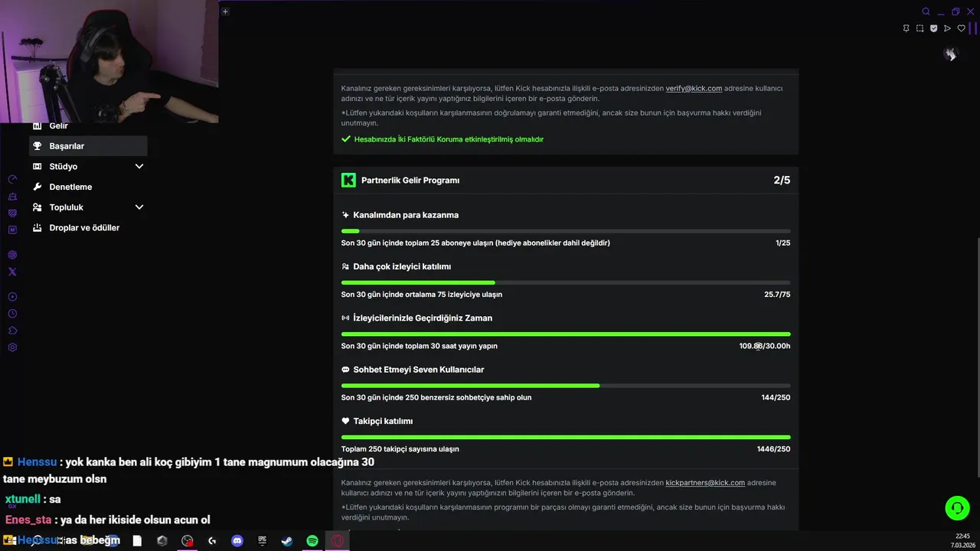Image resolution: width=980 pixels, height=551 pixels.
Task: Open browser settings gear in sidebar
Action: (x=12, y=347)
